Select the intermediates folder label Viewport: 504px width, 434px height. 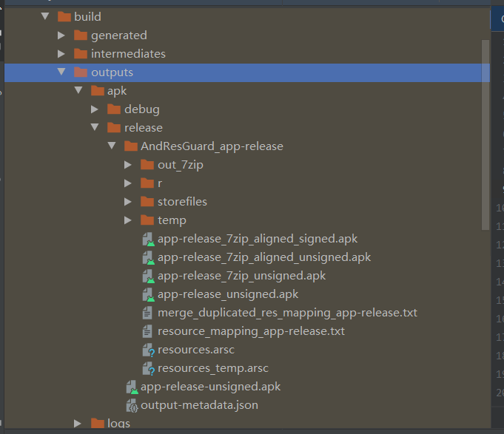(128, 54)
